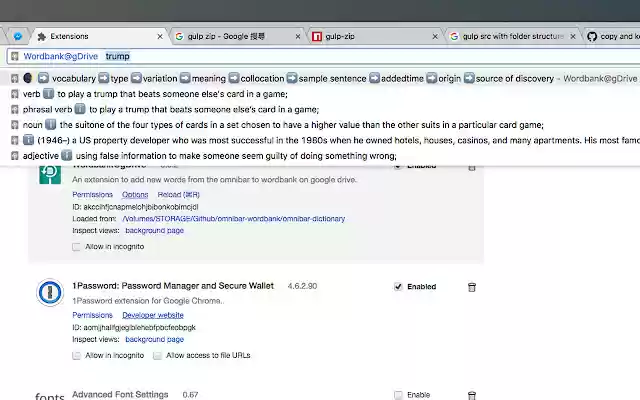Screen dimensions: 640x400
Task: Click the info icon after adjective
Action: pyautogui.click(x=67, y=156)
